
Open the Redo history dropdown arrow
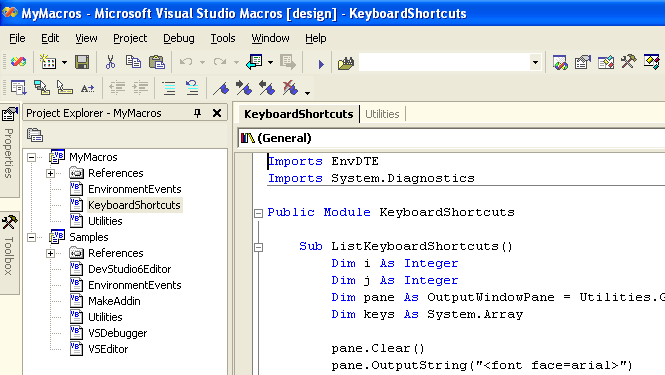(x=236, y=62)
